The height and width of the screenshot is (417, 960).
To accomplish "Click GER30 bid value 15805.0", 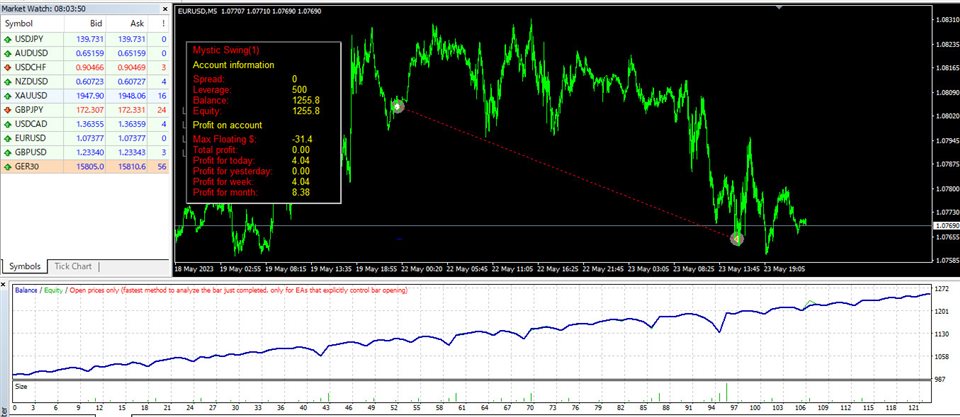I will click(x=88, y=167).
